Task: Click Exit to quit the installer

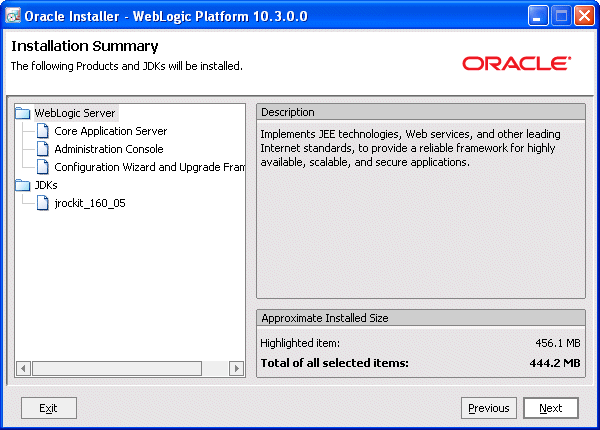Action: [x=49, y=408]
